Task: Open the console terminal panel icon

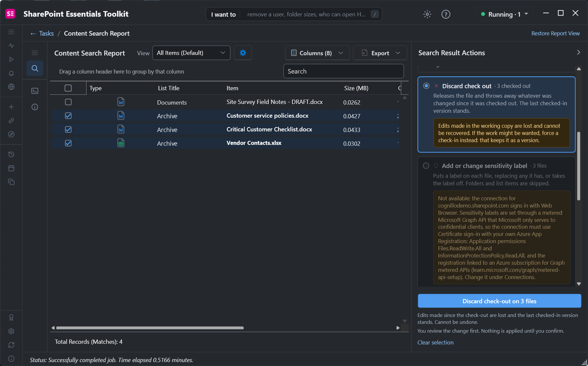Action: click(35, 91)
